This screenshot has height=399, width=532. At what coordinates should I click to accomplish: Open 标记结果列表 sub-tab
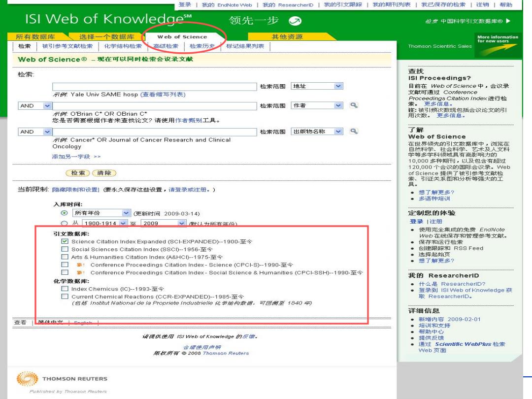[x=245, y=46]
